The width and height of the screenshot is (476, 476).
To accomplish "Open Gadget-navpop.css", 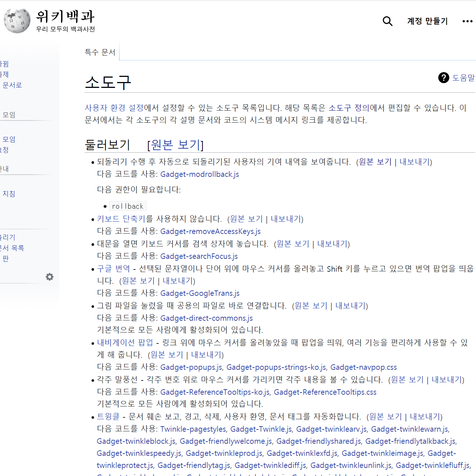I will (364, 367).
